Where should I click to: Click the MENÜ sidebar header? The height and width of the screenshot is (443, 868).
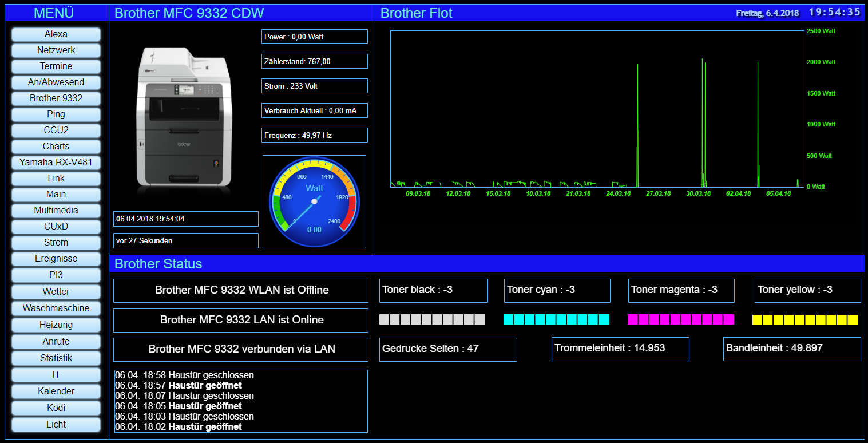coord(56,13)
